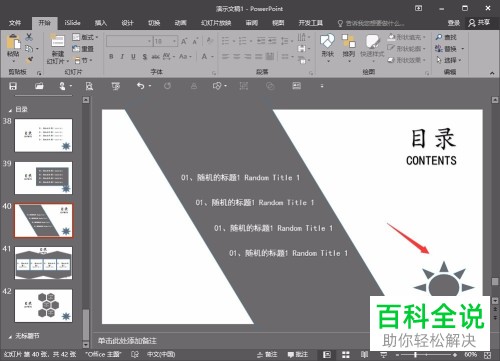This screenshot has height=361, width=500.
Task: Click the Reset (重置) slide button
Action: coord(83,49)
